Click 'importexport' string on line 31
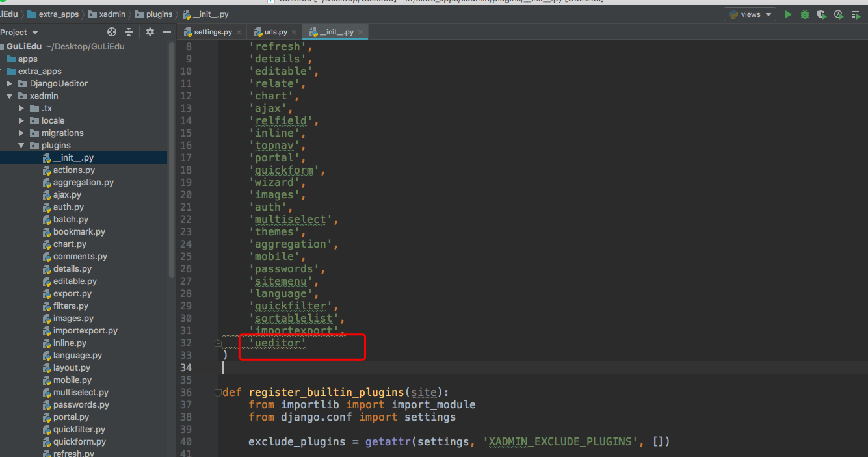The height and width of the screenshot is (457, 868). pos(293,330)
